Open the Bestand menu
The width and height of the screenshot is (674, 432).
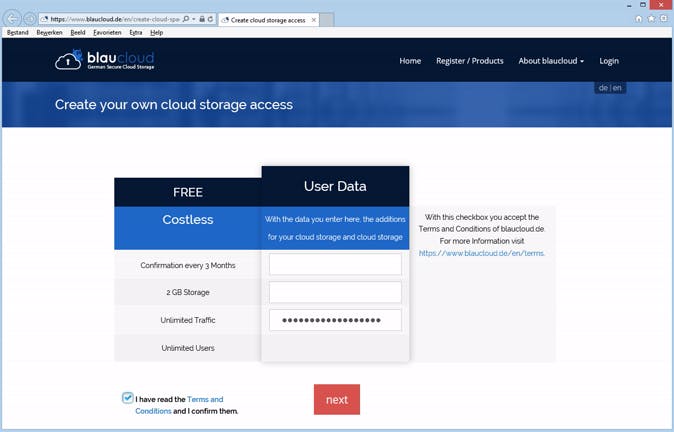click(x=18, y=33)
